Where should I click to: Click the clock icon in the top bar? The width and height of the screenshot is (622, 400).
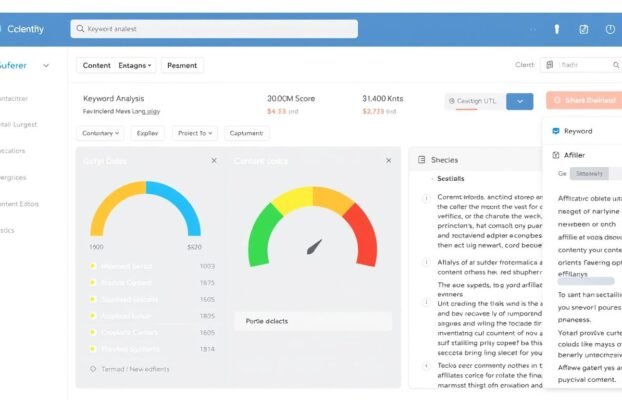[610, 29]
